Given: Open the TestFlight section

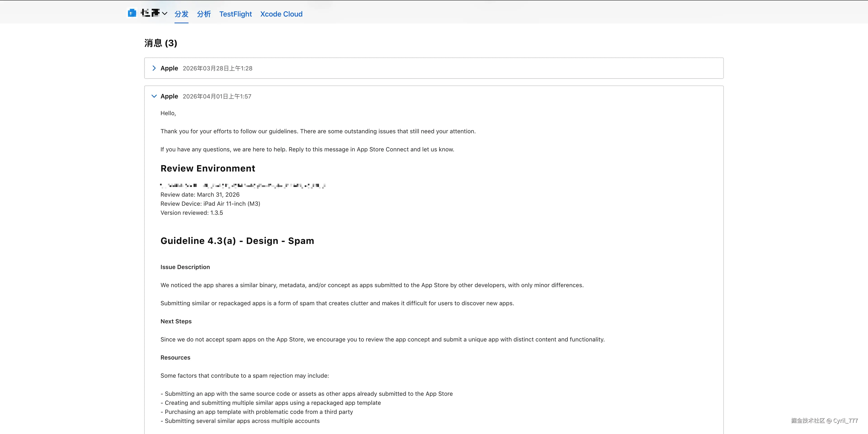Looking at the screenshot, I should tap(235, 14).
